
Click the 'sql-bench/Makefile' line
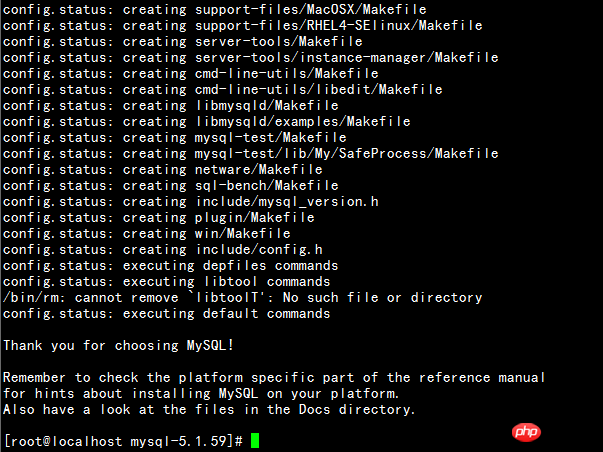pos(170,185)
